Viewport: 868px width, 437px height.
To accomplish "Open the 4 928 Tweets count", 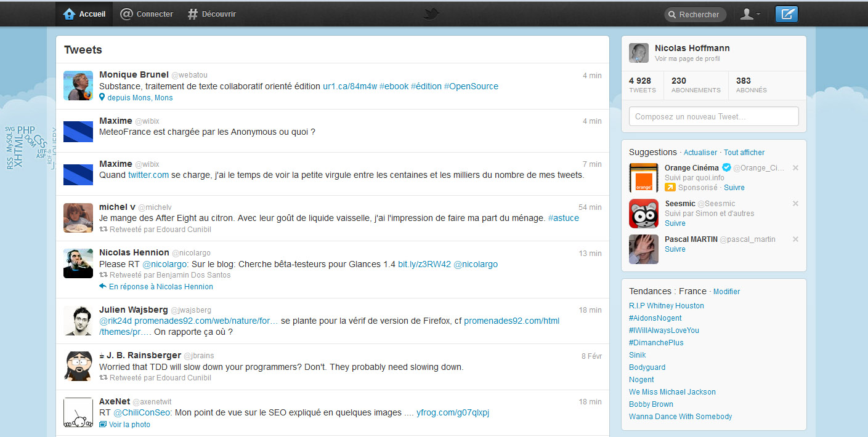I will tap(642, 85).
